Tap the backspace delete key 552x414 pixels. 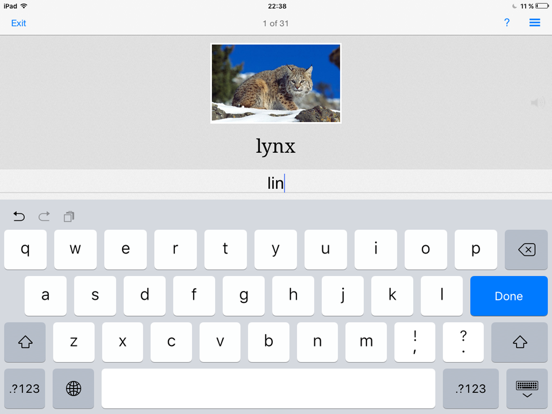[526, 250]
